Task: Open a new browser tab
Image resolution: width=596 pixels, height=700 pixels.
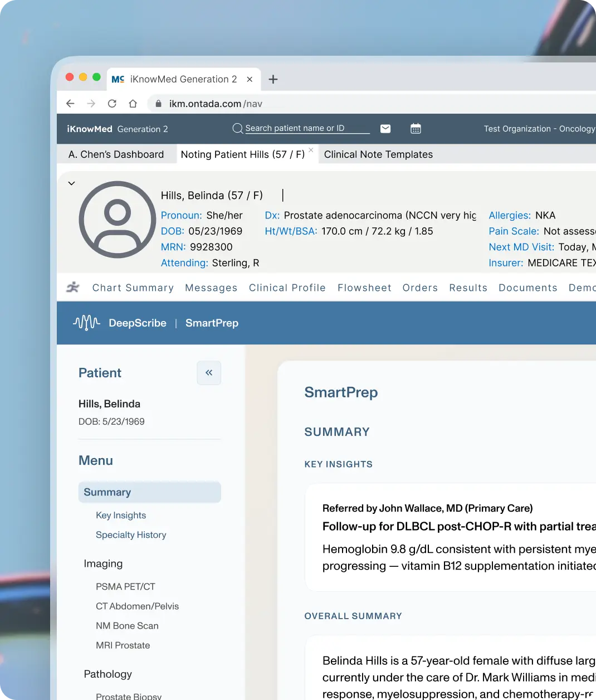Action: click(273, 79)
